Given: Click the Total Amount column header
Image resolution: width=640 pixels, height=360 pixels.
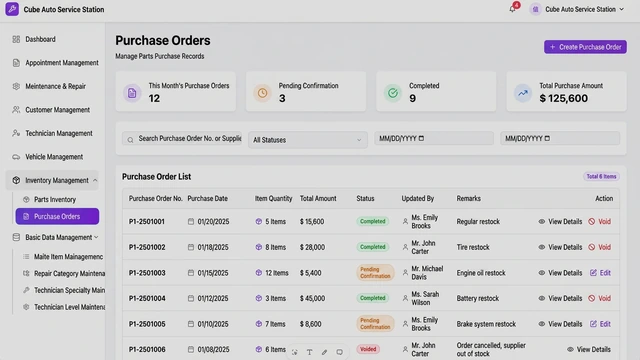Looking at the screenshot, I should click(x=318, y=198).
